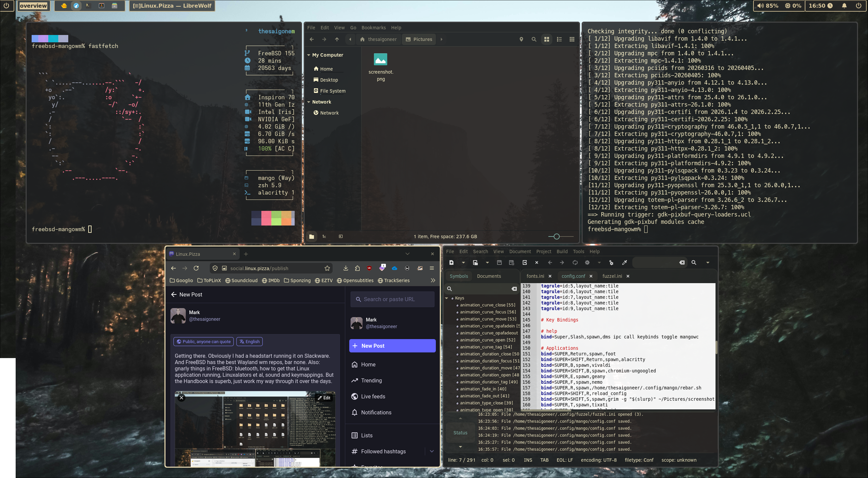Screen dimensions: 868x478
Task: Reload the Linux.Pizza page
Action: [196, 268]
